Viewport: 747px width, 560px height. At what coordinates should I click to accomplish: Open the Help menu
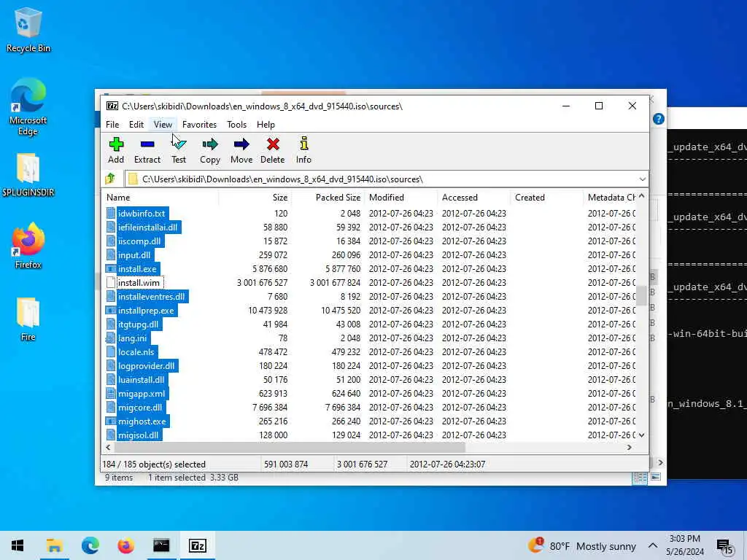[266, 124]
